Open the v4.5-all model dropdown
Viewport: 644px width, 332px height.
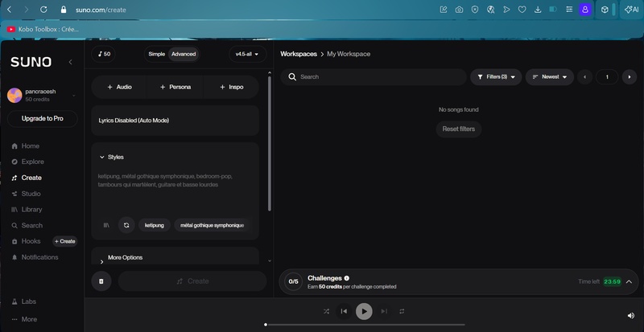click(x=247, y=54)
